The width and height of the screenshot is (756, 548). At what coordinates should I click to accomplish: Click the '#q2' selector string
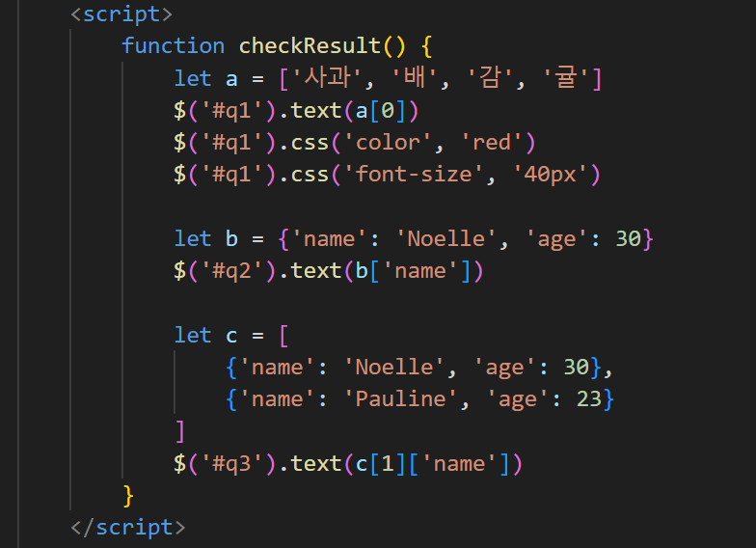coord(231,271)
